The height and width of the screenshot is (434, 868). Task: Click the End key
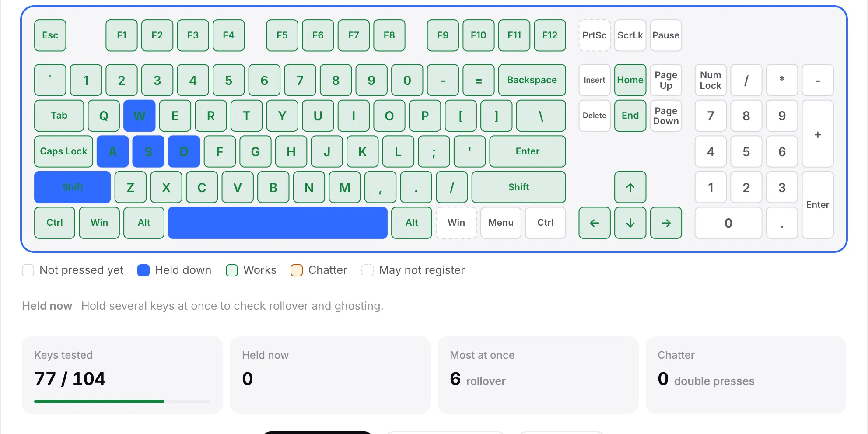pyautogui.click(x=630, y=115)
